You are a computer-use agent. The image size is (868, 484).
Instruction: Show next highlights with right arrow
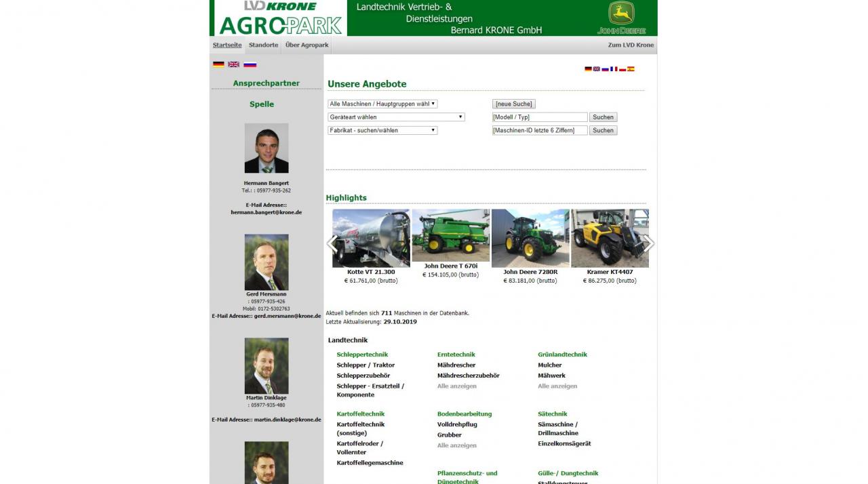coord(649,243)
